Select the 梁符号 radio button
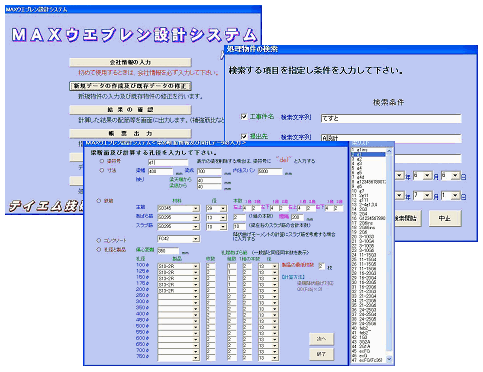483x372 pixels. [102, 161]
